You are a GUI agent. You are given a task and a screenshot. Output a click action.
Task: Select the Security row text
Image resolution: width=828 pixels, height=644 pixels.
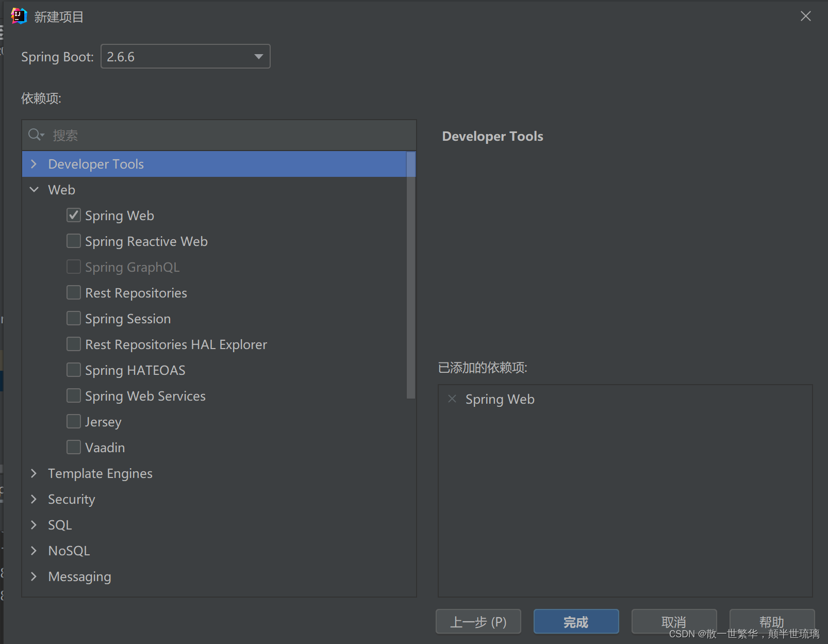[72, 499]
